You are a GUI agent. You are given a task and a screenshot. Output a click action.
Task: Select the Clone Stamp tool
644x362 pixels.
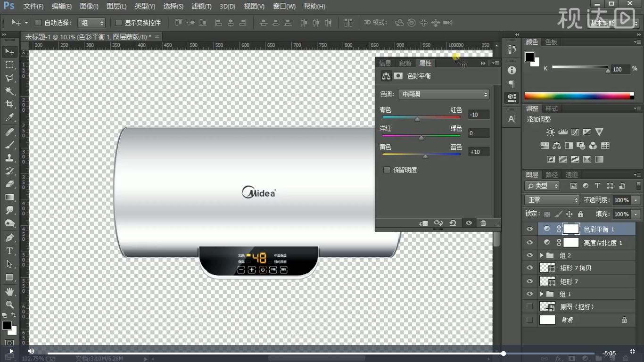click(9, 158)
